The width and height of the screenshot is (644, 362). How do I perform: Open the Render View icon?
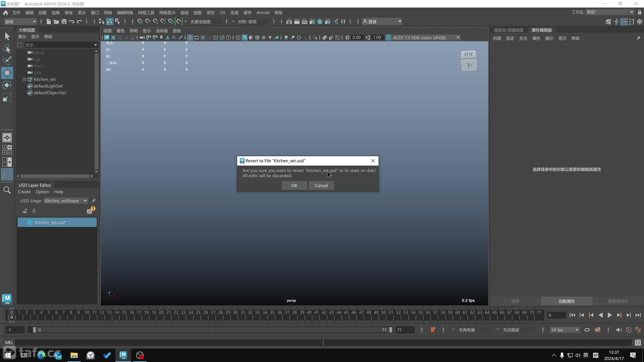pos(289,22)
